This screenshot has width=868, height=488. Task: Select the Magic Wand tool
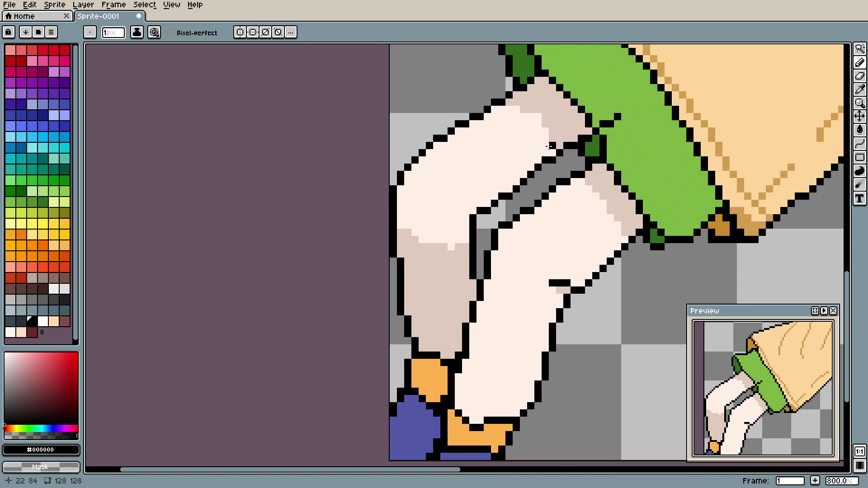click(859, 48)
